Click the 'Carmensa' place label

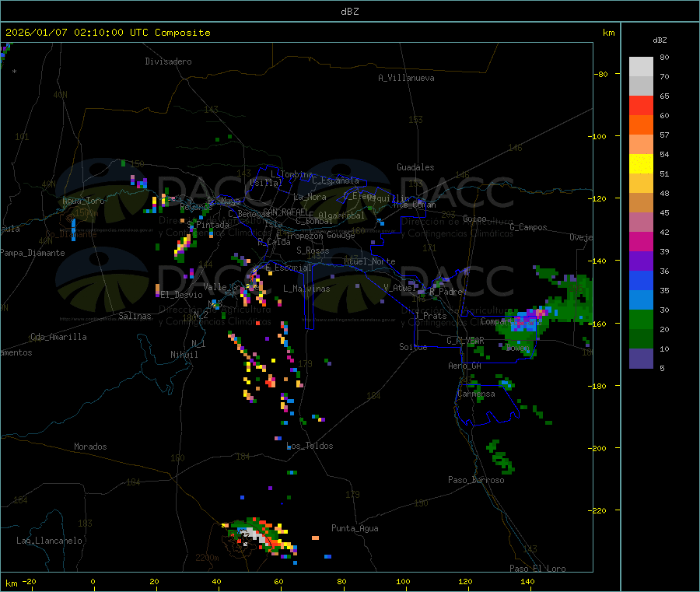click(476, 394)
